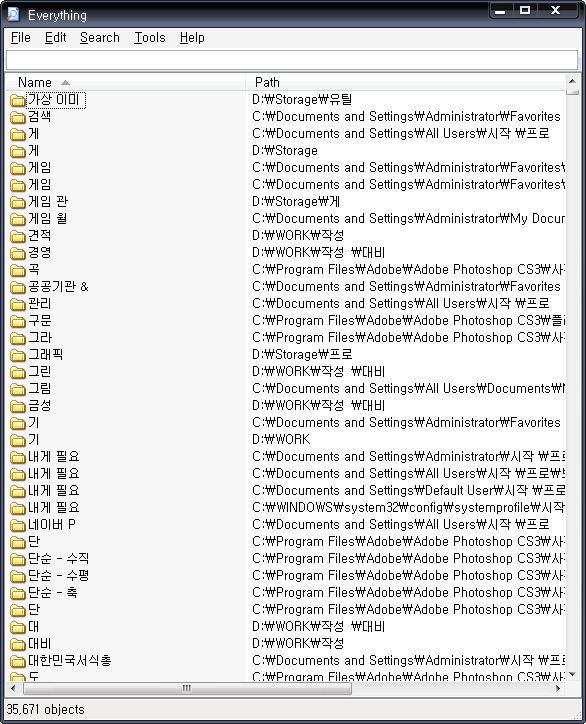
Task: Click folder icon of 단순 - 축 row
Action: (18, 593)
